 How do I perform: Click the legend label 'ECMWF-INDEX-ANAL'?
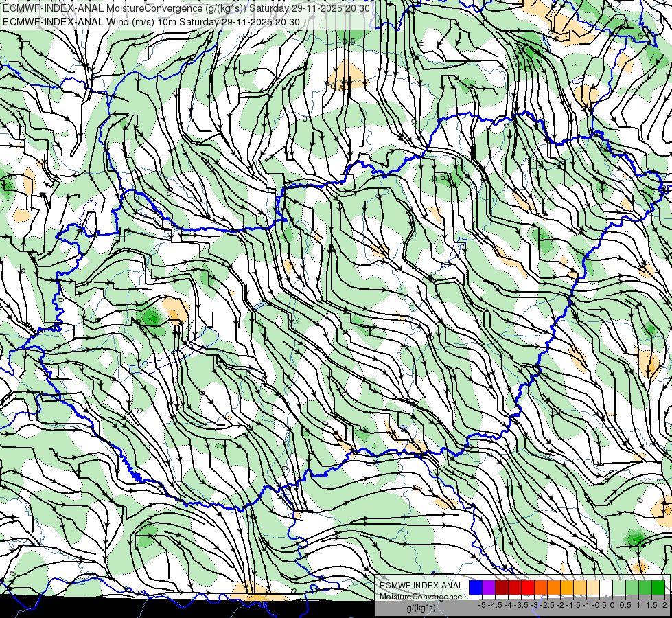pyautogui.click(x=421, y=586)
